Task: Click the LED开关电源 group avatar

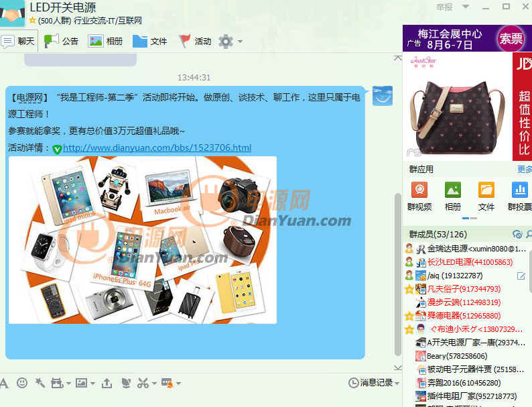Action: click(12, 13)
